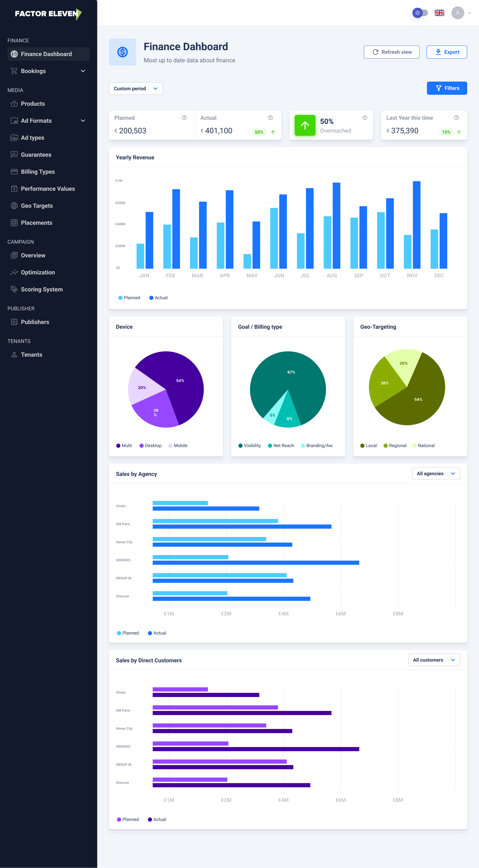The width and height of the screenshot is (479, 868).
Task: Open Publishers menu item
Action: point(49,322)
